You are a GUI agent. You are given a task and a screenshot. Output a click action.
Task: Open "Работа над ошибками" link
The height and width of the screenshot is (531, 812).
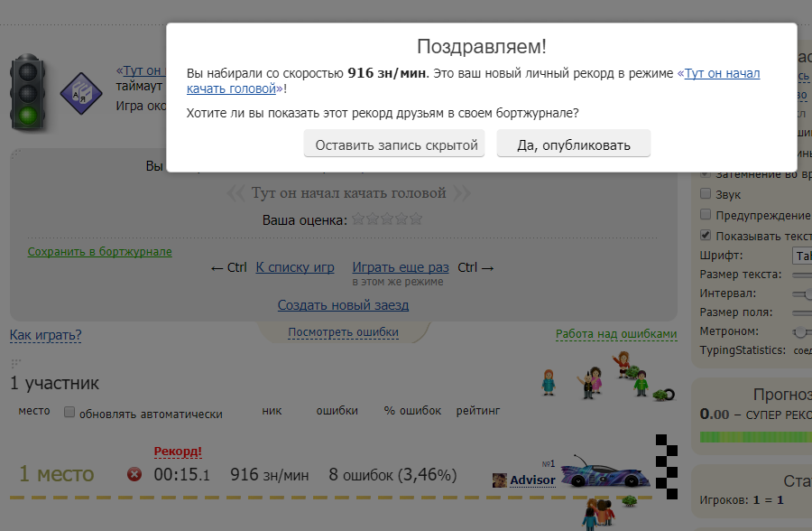click(x=616, y=334)
